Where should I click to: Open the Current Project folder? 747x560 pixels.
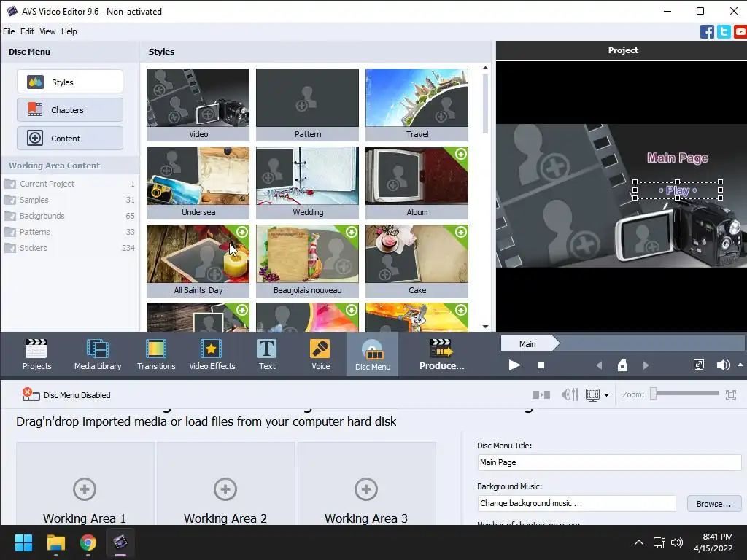[x=69, y=184]
